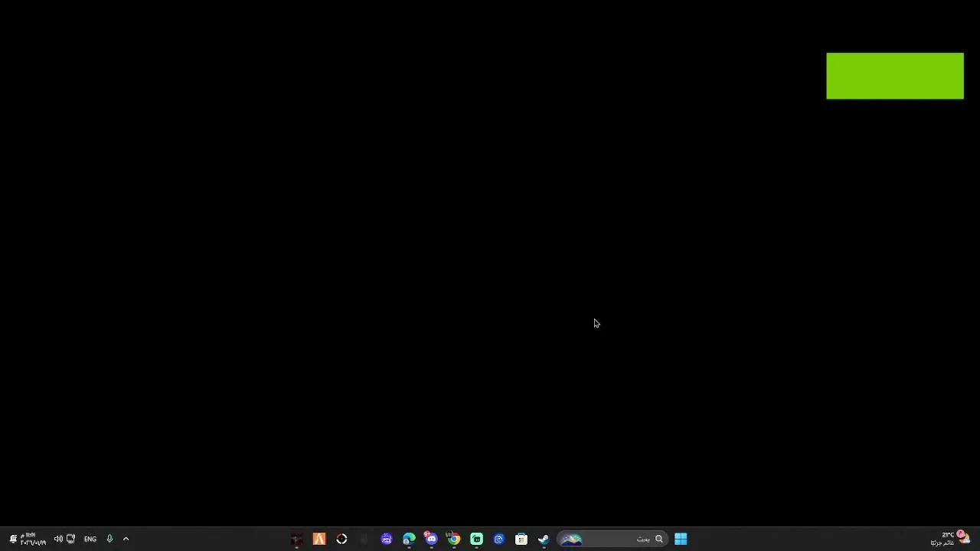Open the circular crosshair app in taskbar
The image size is (980, 551).
coord(341,540)
